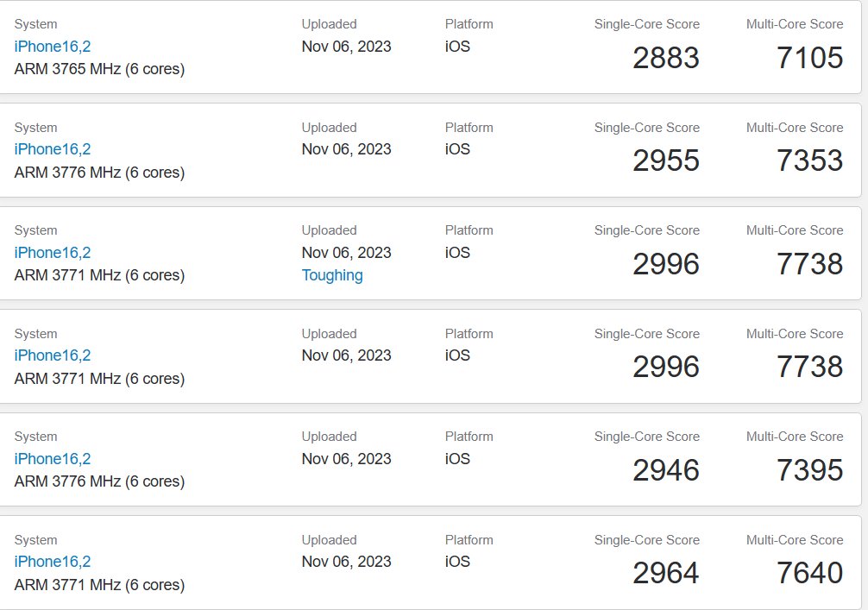Open iPhone16,2 link in the 7353 multi-core row
The width and height of the screenshot is (868, 610).
[53, 149]
